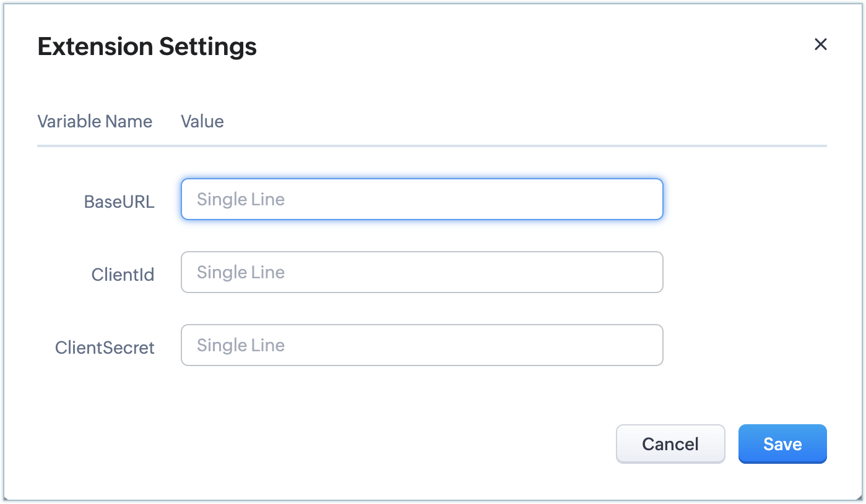
Task: Dismiss changes using Cancel
Action: coord(670,444)
